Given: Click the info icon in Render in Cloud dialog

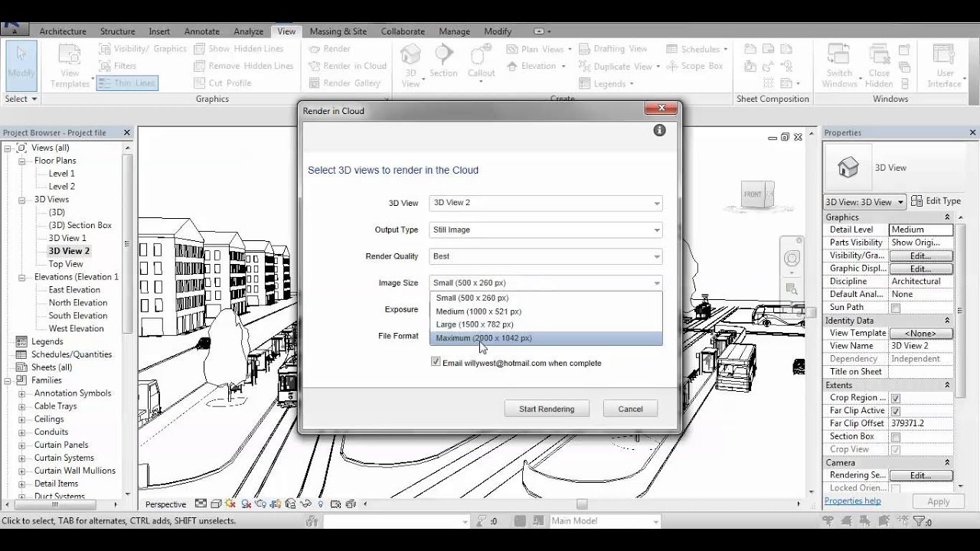Looking at the screenshot, I should click(659, 130).
